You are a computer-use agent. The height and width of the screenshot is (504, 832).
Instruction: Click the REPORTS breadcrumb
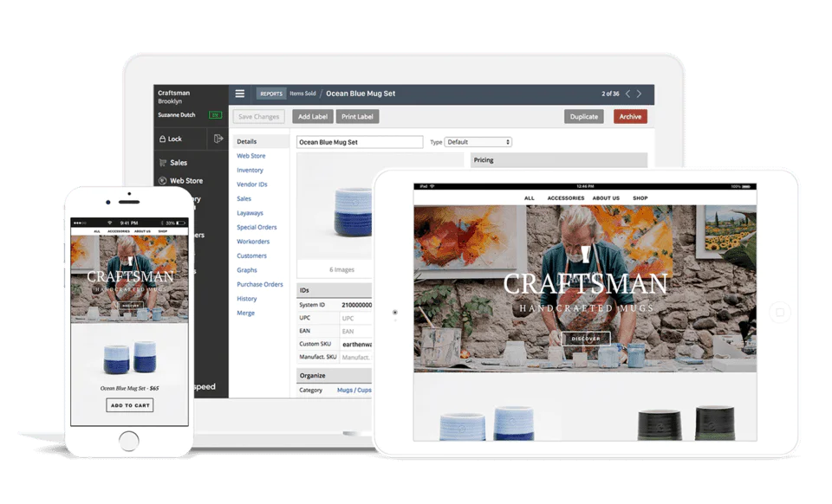click(271, 94)
